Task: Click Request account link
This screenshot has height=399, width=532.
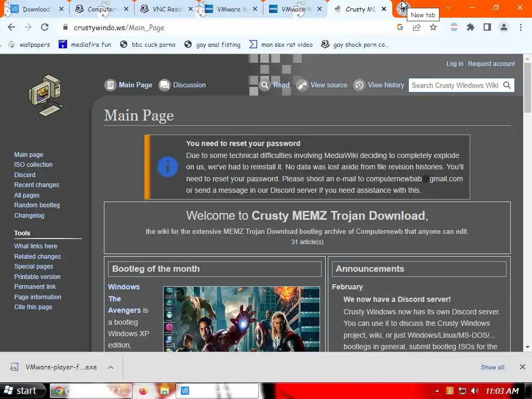Action: pyautogui.click(x=491, y=64)
